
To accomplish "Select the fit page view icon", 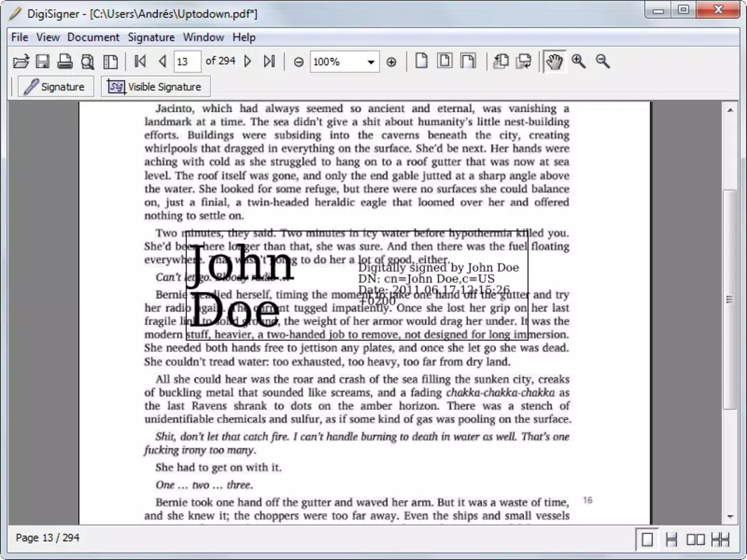I will click(445, 61).
